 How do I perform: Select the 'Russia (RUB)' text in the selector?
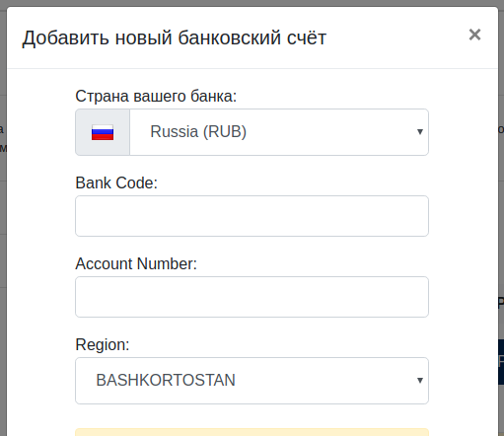pyautogui.click(x=198, y=132)
